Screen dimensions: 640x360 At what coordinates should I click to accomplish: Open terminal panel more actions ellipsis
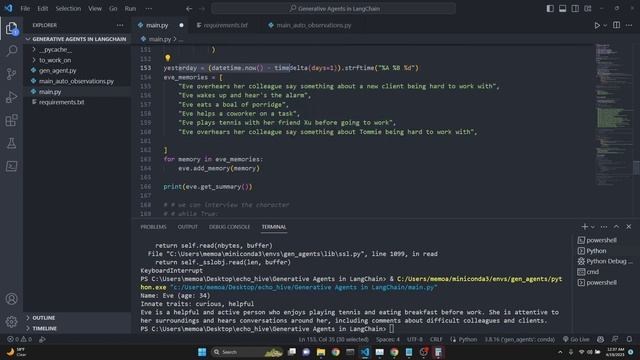(x=604, y=227)
